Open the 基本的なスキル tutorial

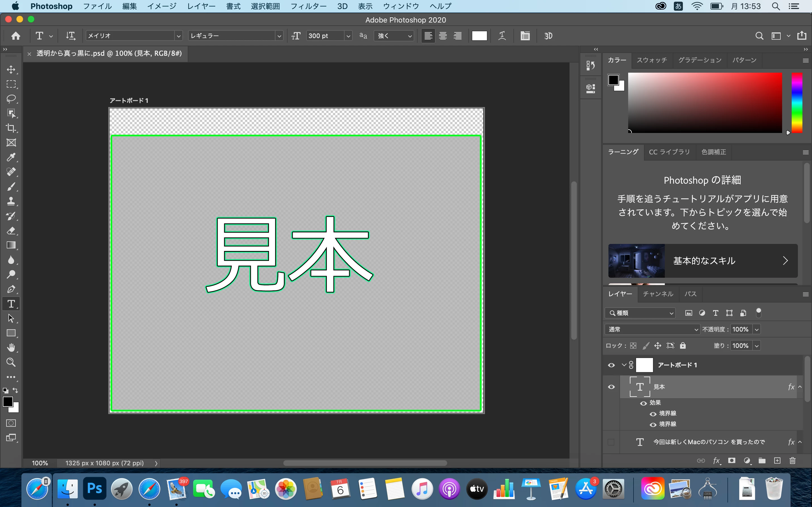(703, 261)
